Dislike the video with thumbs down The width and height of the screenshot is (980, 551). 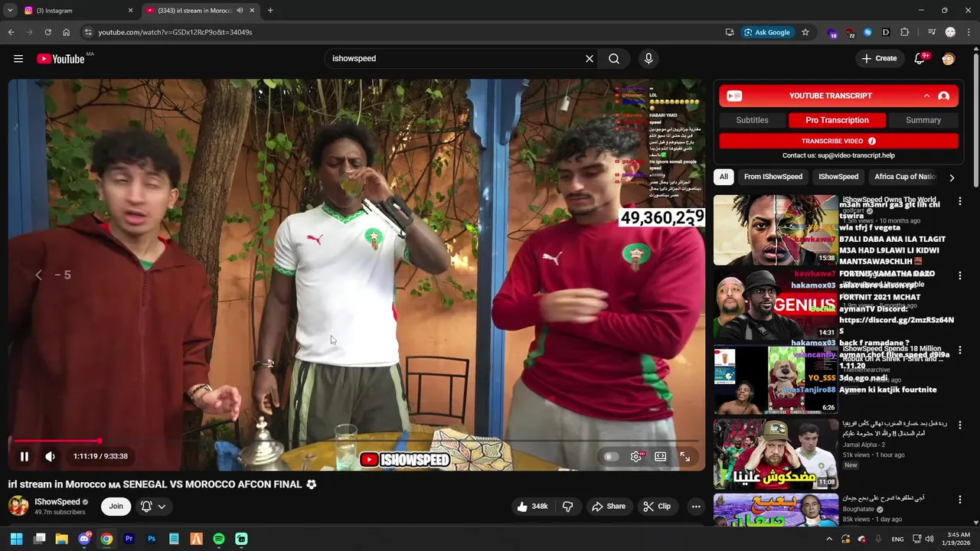pos(567,506)
